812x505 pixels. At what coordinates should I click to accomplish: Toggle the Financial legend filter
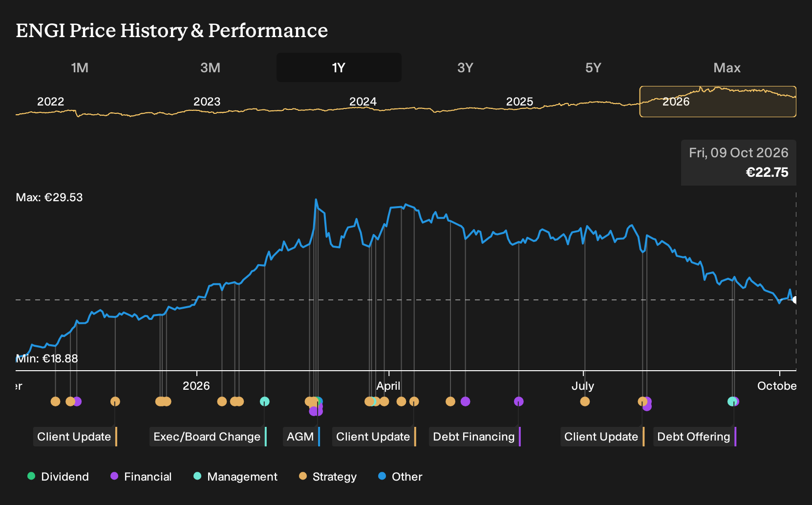[141, 477]
